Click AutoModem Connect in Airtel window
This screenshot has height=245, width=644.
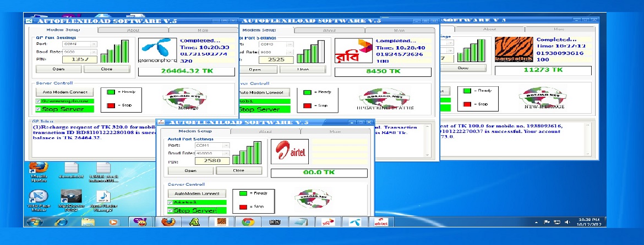(197, 193)
